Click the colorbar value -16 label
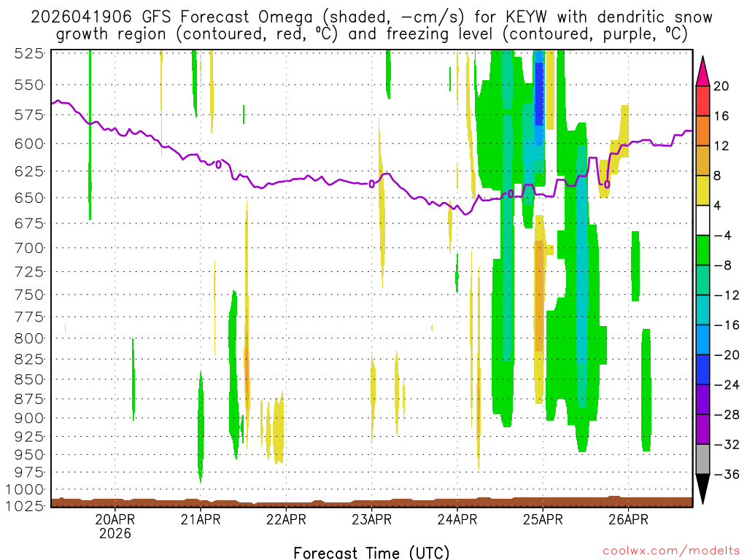 (x=727, y=324)
